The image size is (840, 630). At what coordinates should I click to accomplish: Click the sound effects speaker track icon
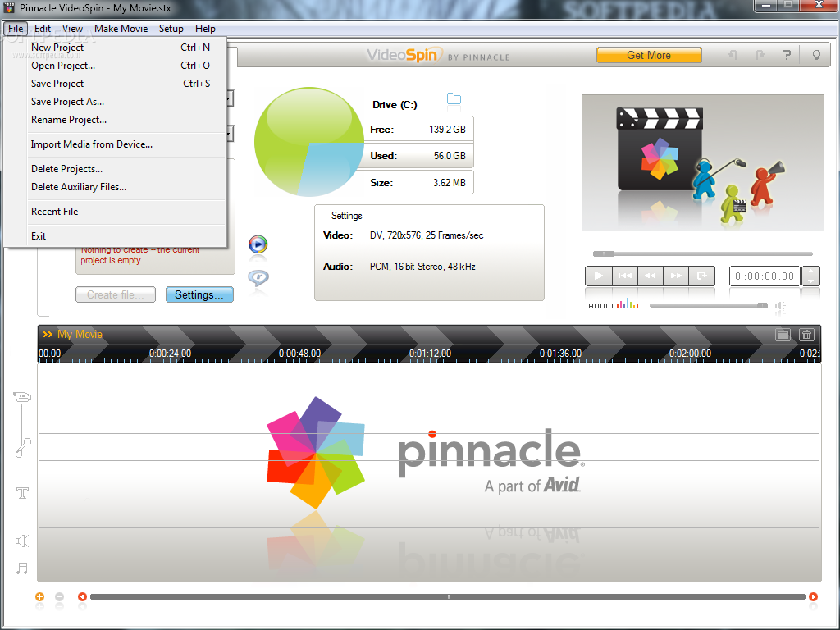click(22, 541)
